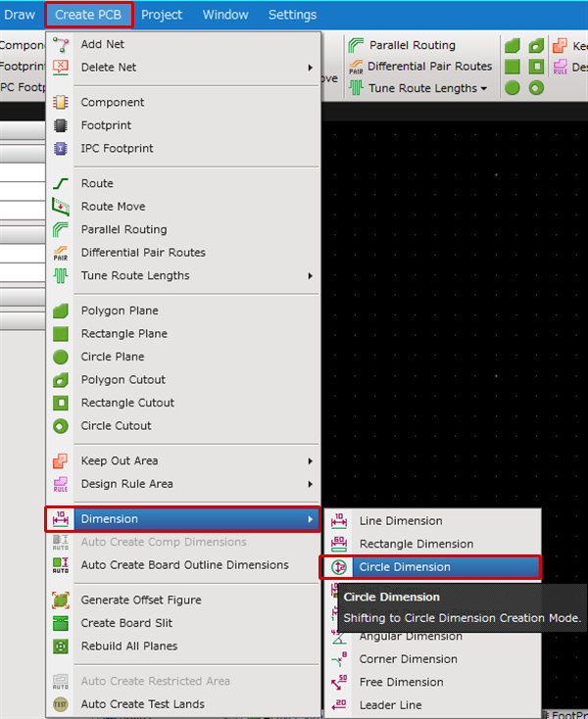588x719 pixels.
Task: Click the Circle Plane icon in menu
Action: point(61,357)
